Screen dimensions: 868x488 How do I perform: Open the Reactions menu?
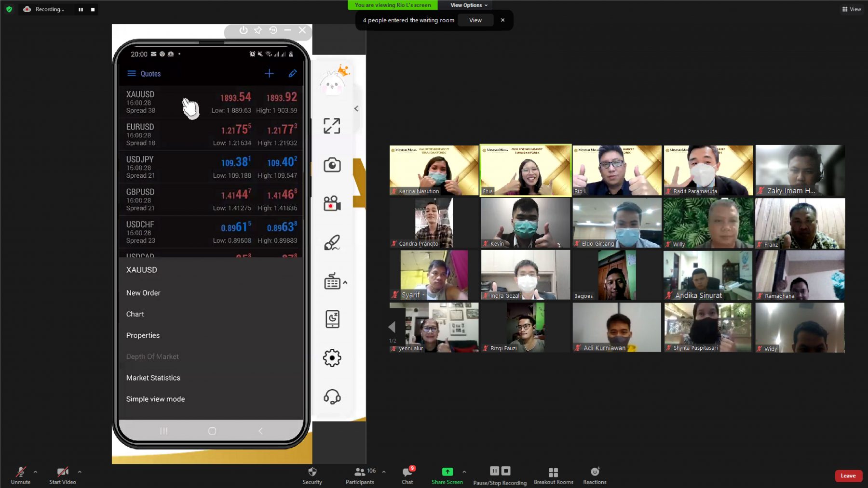point(595,475)
